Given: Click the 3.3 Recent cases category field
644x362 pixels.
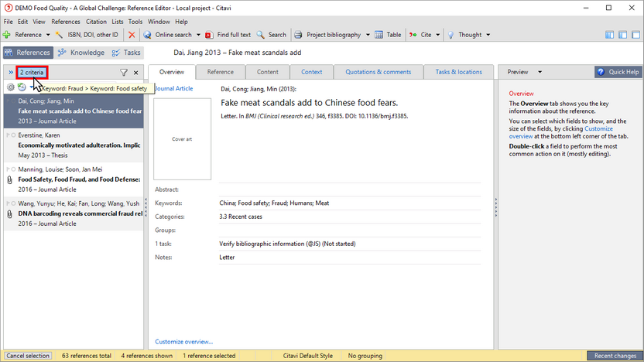Looking at the screenshot, I should click(241, 217).
